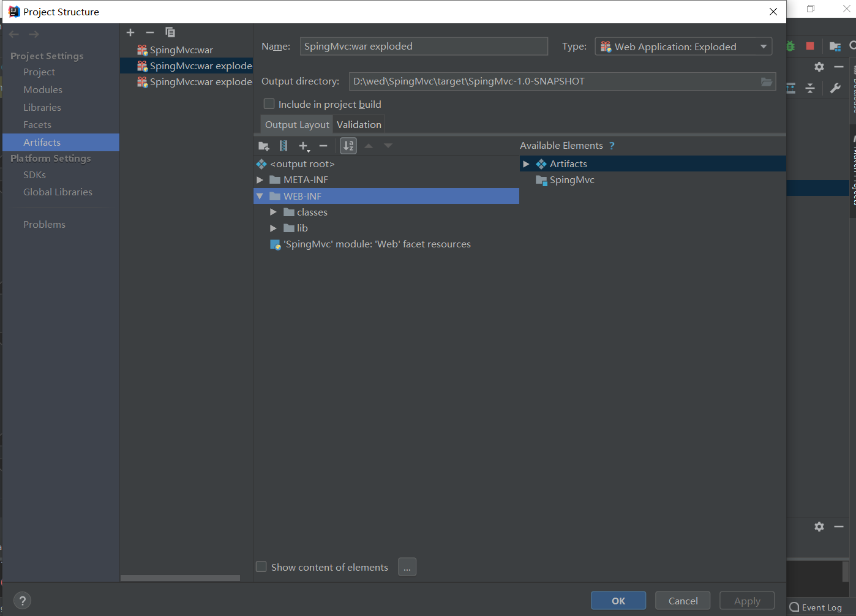Copy the selected artifact using copy icon

[170, 32]
